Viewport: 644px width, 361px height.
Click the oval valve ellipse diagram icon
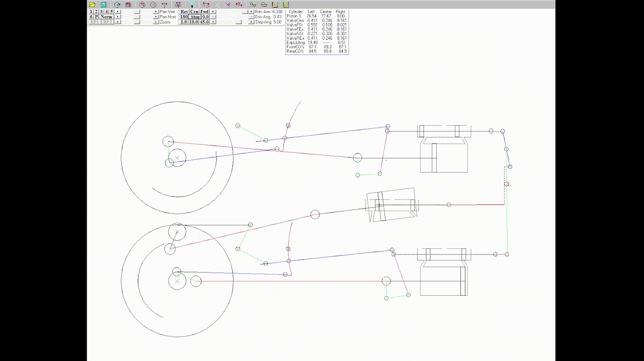click(x=264, y=5)
